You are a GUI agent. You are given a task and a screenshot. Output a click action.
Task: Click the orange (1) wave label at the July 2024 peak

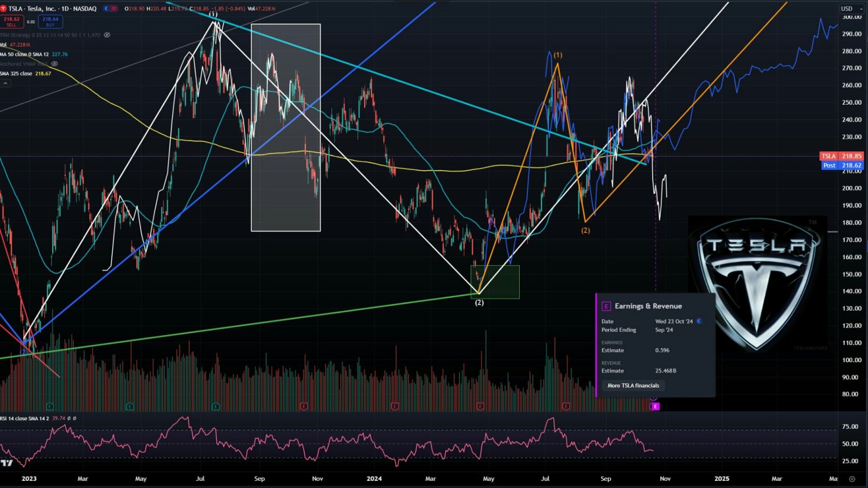tap(558, 55)
